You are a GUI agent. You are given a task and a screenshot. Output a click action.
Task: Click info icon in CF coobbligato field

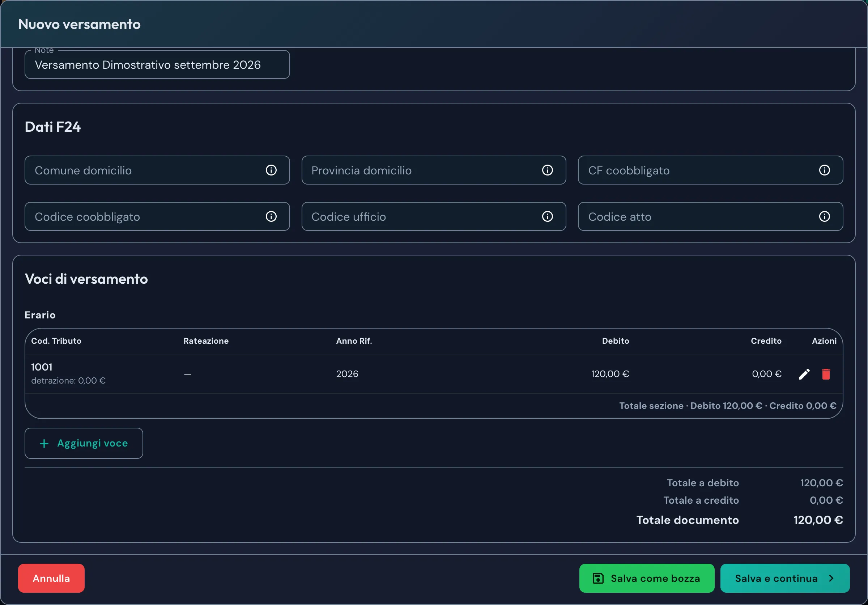point(824,170)
